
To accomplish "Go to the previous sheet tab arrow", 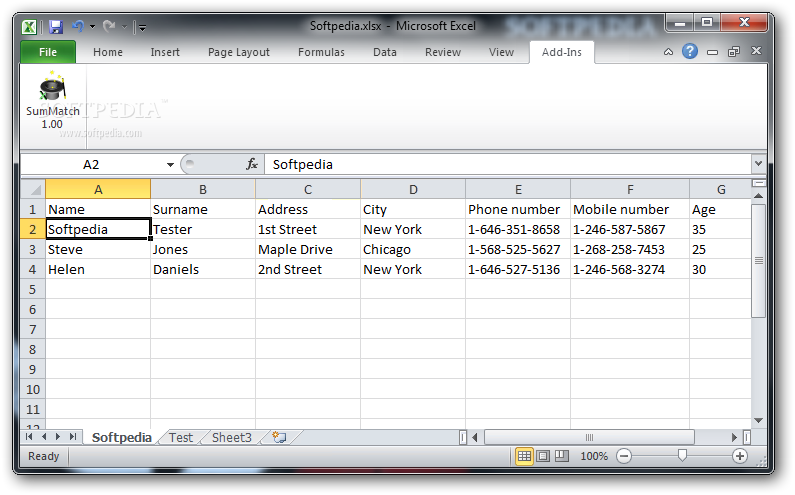I will click(x=44, y=437).
